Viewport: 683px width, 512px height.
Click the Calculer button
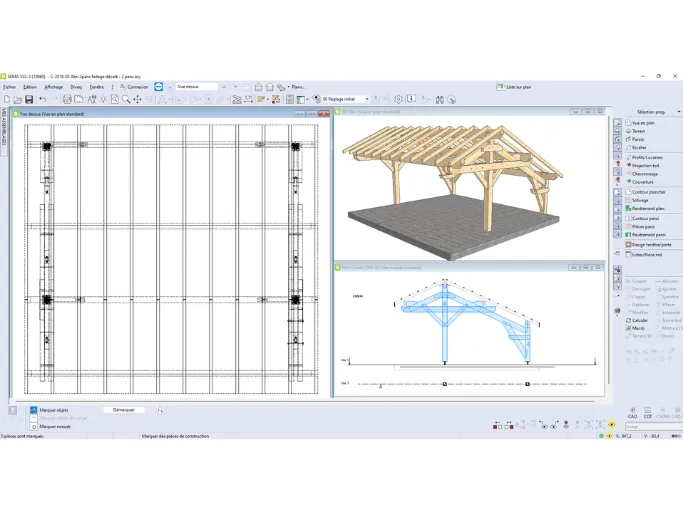tap(637, 320)
